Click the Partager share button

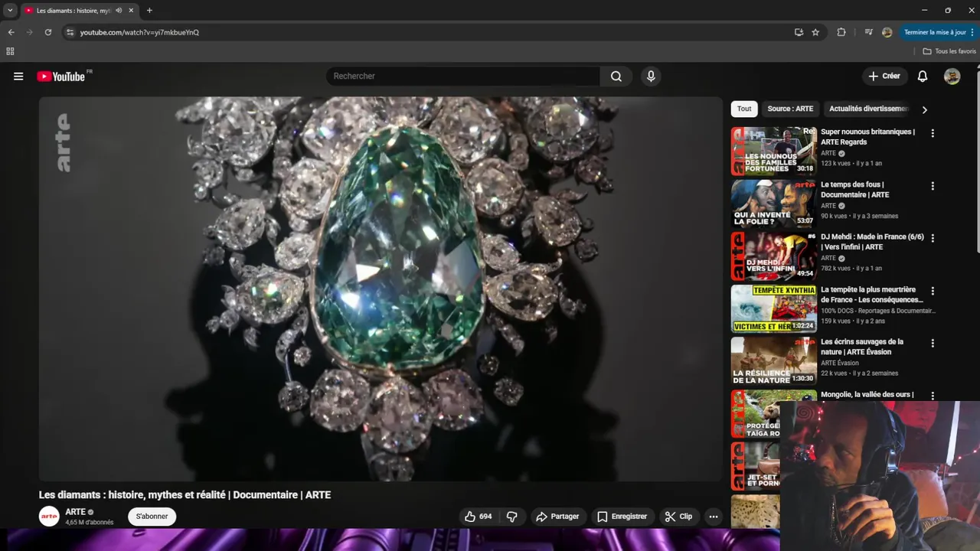(557, 517)
